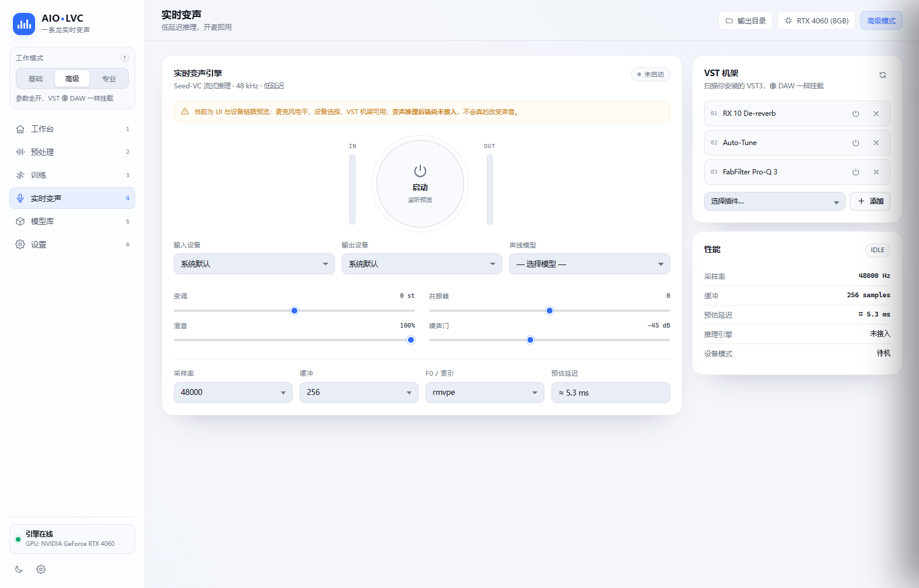Remove the FabFilter Pro-Q 3 plugin
The image size is (919, 588).
pyautogui.click(x=876, y=172)
